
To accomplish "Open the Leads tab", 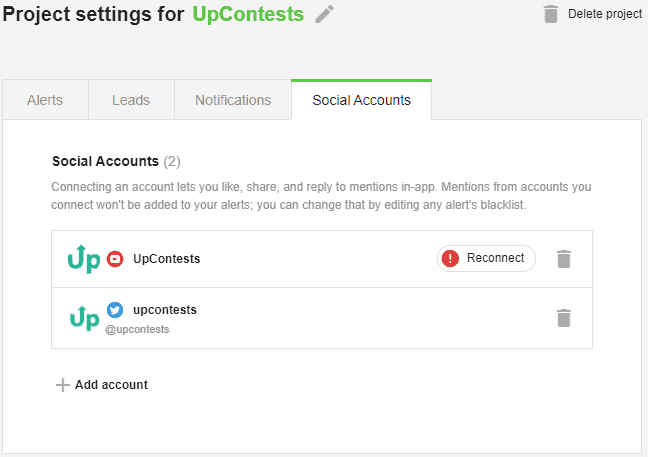I will (x=131, y=100).
